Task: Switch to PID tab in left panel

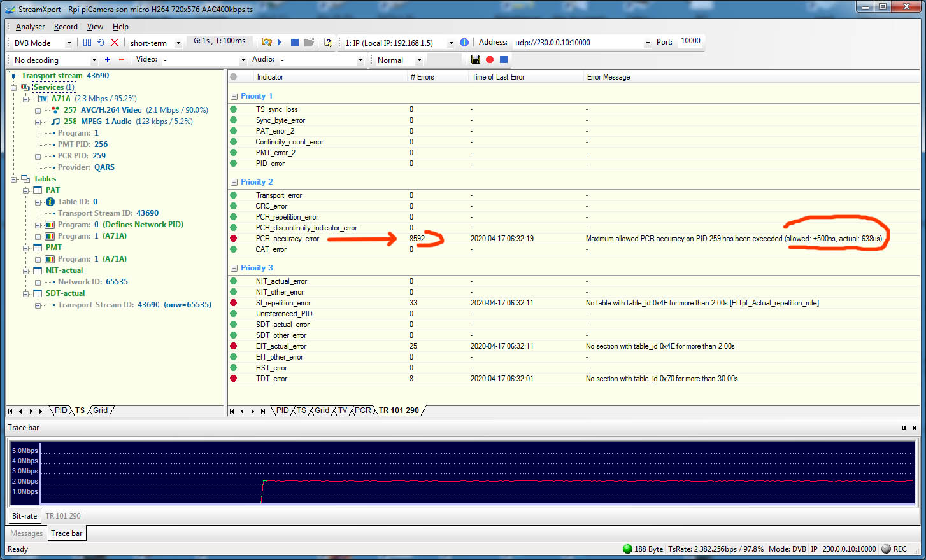Action: pos(61,410)
